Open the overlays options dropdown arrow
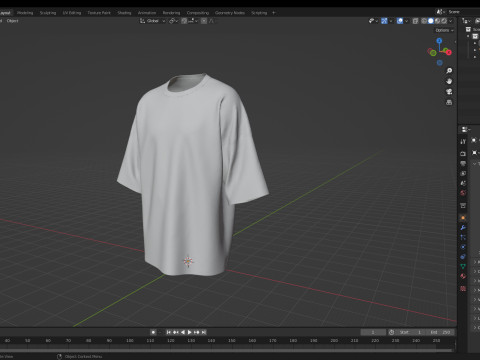 coord(406,21)
